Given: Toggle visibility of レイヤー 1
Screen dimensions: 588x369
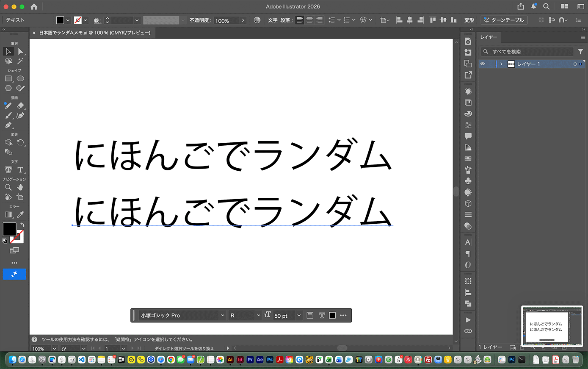Looking at the screenshot, I should [x=483, y=64].
